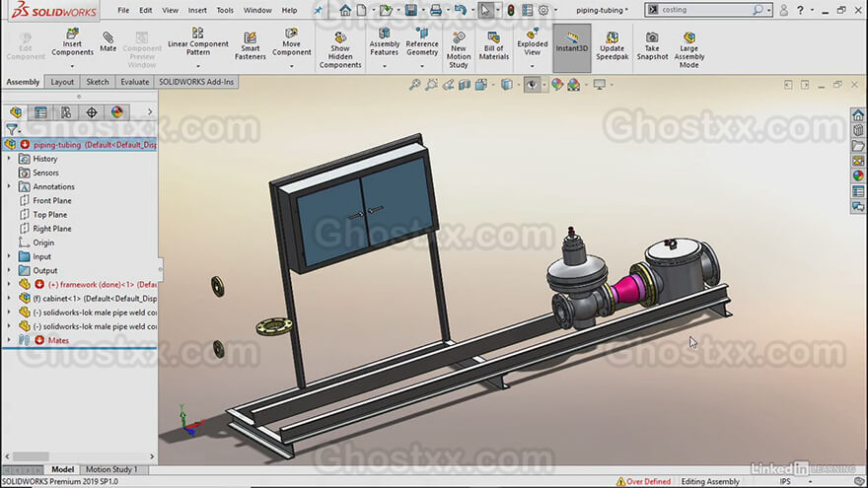Click the Insert Components tool
The image size is (868, 488).
72,42
